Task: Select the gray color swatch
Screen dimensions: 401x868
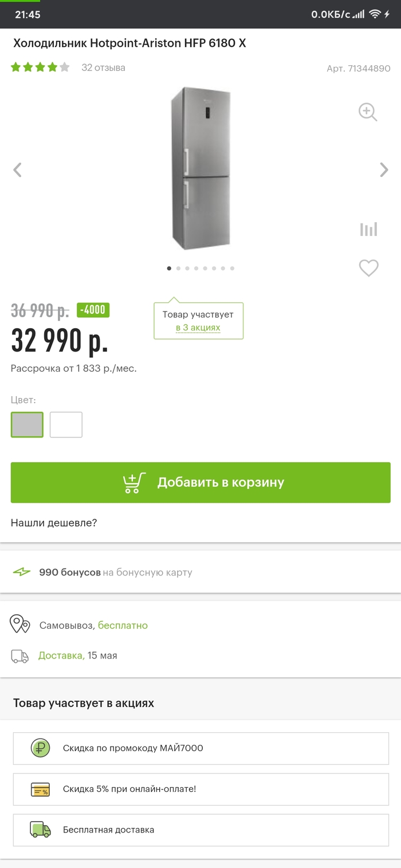Action: point(27,425)
